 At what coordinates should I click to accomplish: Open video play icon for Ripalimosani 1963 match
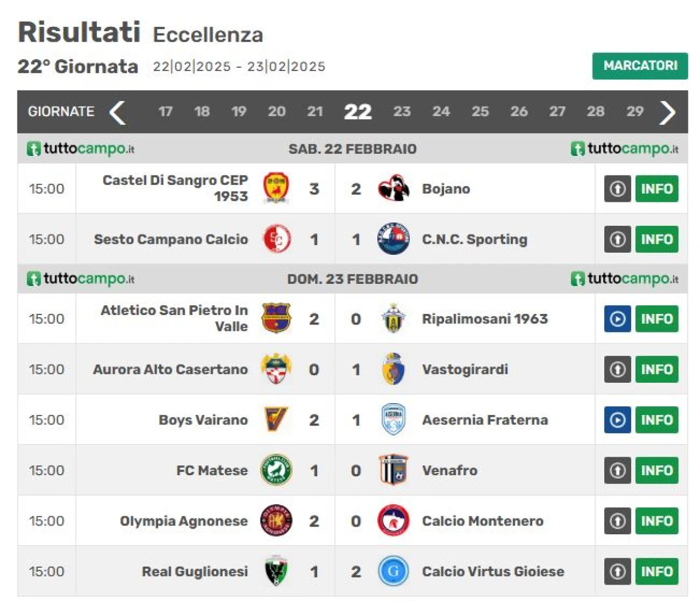coord(617,319)
